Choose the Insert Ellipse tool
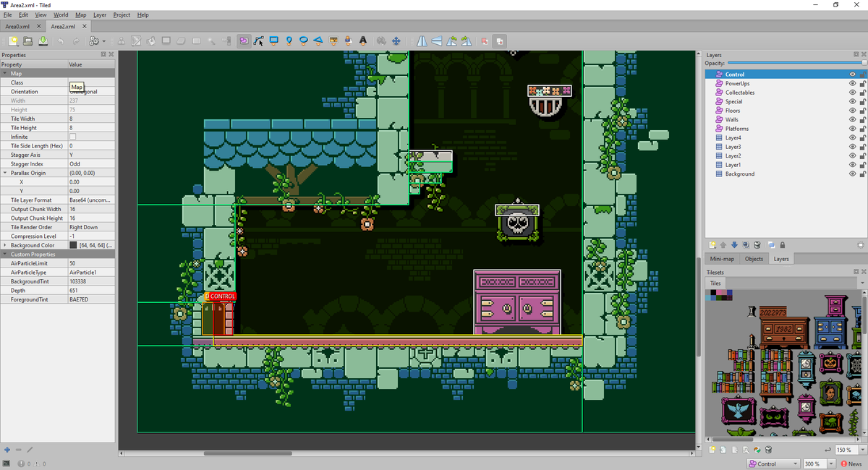 click(304, 40)
